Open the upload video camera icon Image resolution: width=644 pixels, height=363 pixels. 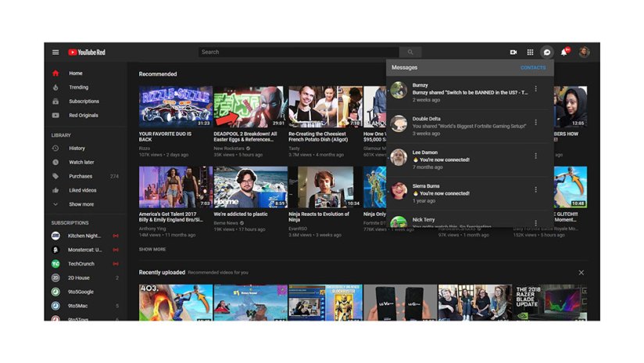[513, 52]
